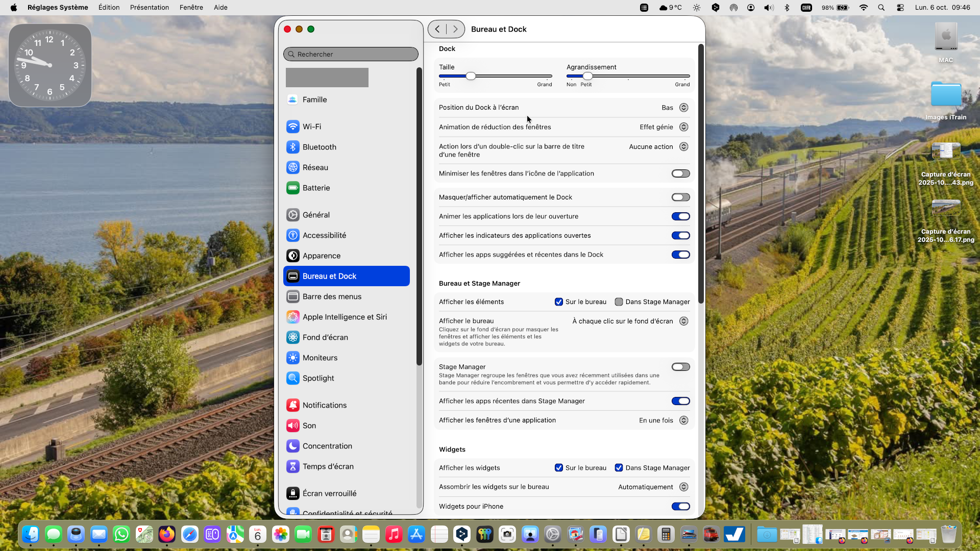Screen dimensions: 980x551
Task: Click the back navigation arrow button
Action: [x=437, y=29]
